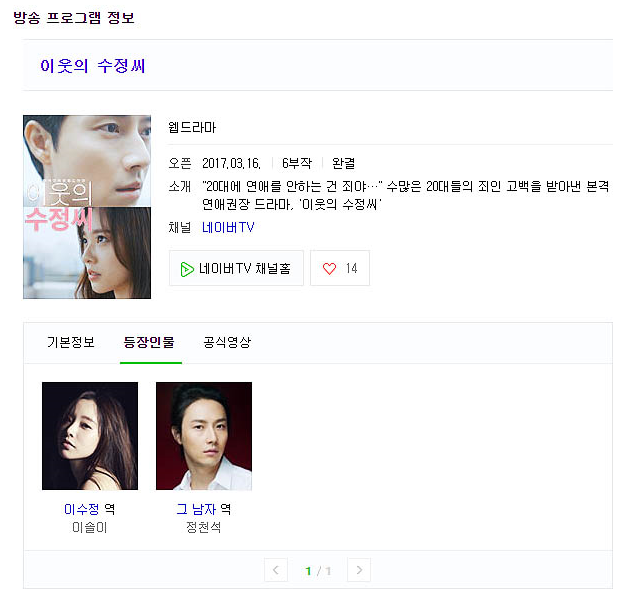Image resolution: width=642 pixels, height=599 pixels.
Task: Go to next page arrow in pagination
Action: [x=359, y=570]
